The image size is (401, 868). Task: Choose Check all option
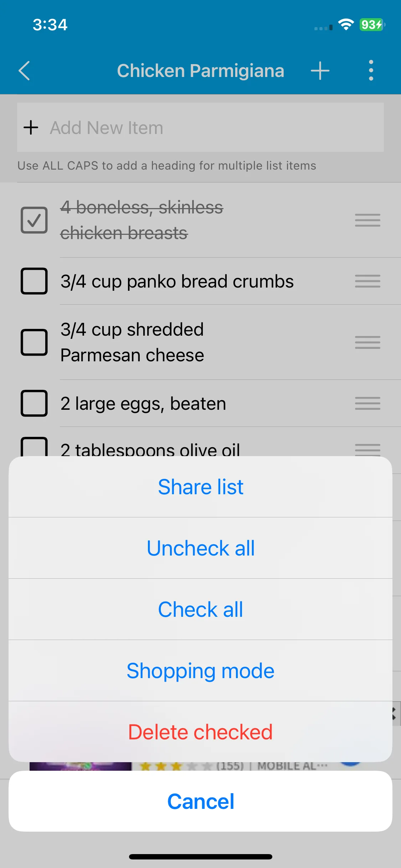[200, 609]
